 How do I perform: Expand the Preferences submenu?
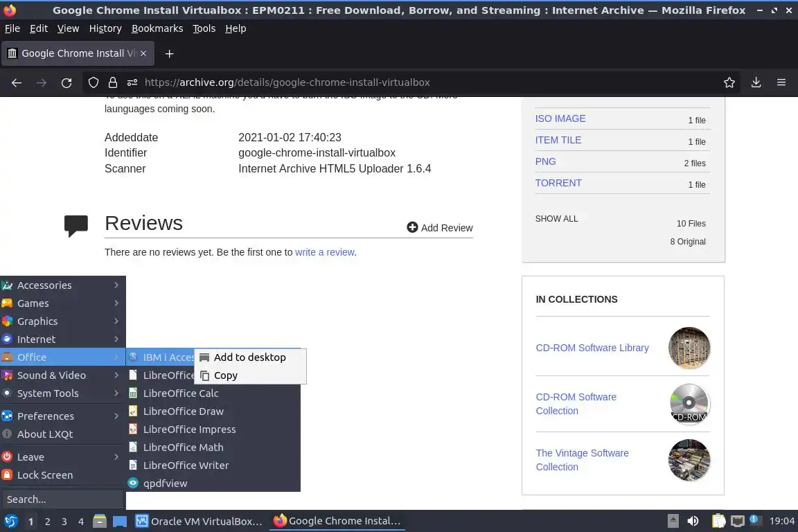(62, 416)
